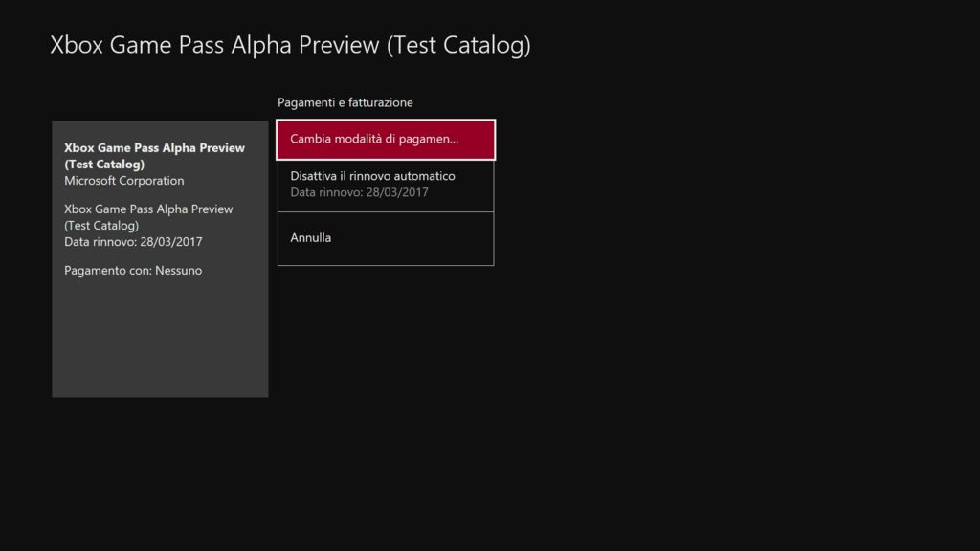Click empty gray area of the info panel
Image resolution: width=980 pixels, height=551 pixels.
[160, 344]
